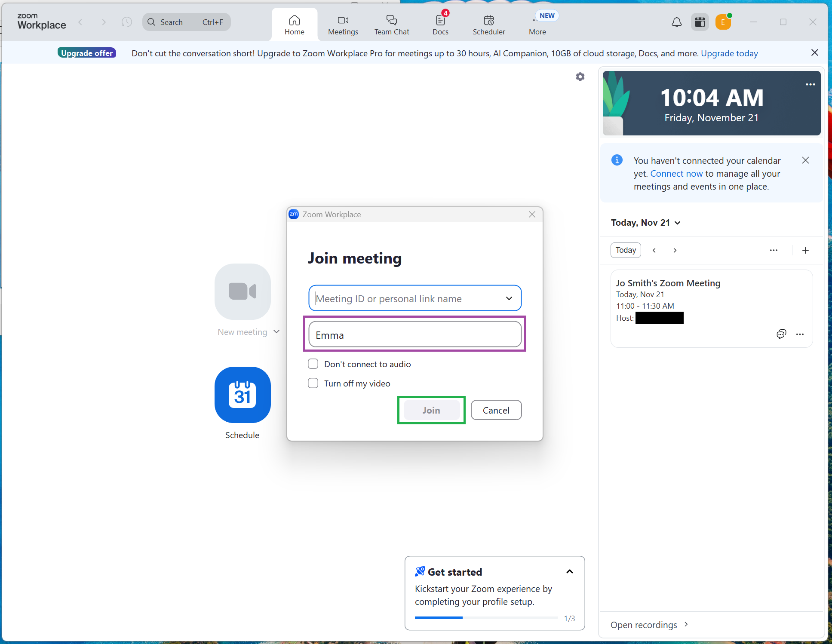Open the notifications bell

tap(676, 22)
